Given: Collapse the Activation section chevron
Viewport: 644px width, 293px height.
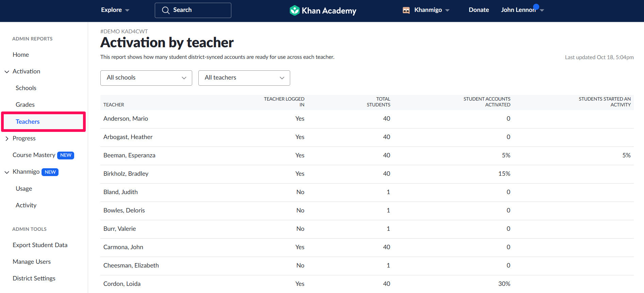Looking at the screenshot, I should coord(7,72).
